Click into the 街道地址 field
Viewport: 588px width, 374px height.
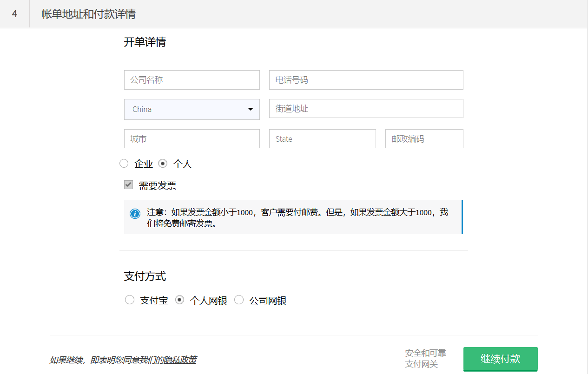(x=366, y=109)
